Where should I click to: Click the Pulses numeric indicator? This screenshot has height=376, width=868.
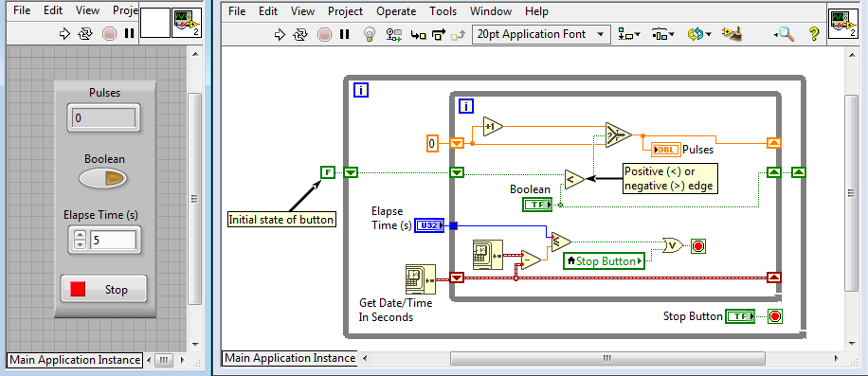pyautogui.click(x=104, y=118)
